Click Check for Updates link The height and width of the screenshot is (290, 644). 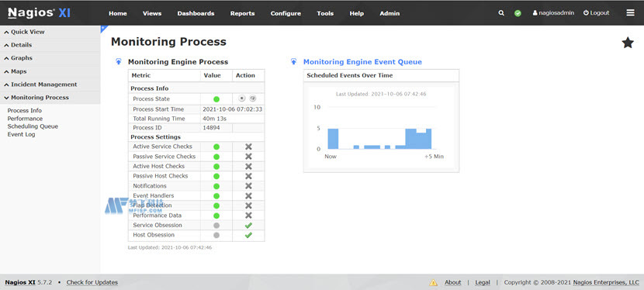92,282
